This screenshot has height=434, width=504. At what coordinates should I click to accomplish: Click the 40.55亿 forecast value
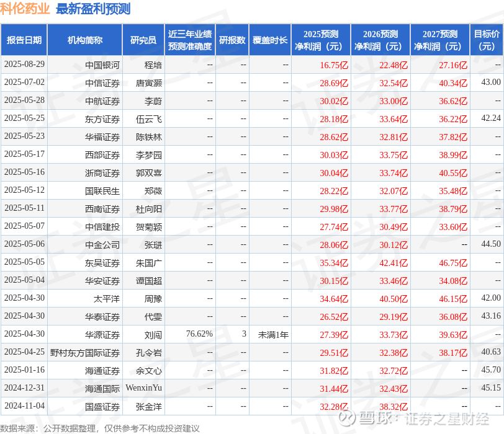coord(453,173)
